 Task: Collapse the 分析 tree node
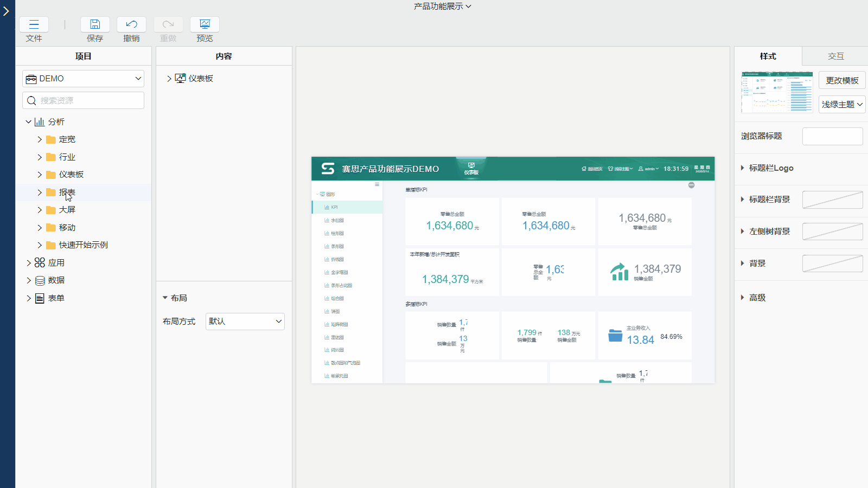29,122
